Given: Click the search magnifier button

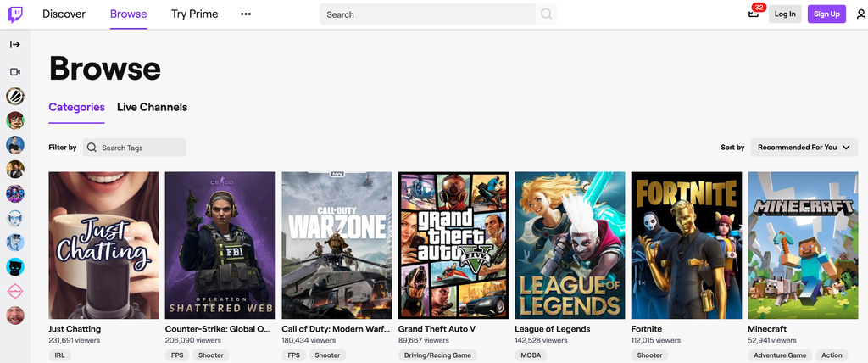Looking at the screenshot, I should coord(546,14).
